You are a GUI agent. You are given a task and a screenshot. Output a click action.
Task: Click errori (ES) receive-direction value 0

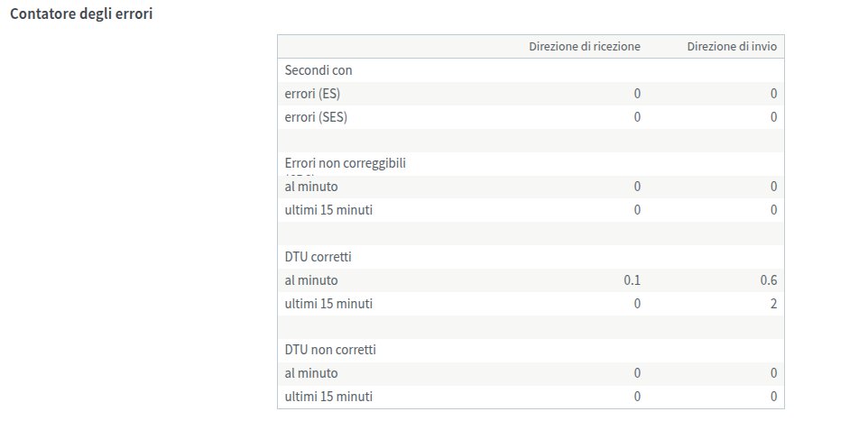pyautogui.click(x=637, y=94)
